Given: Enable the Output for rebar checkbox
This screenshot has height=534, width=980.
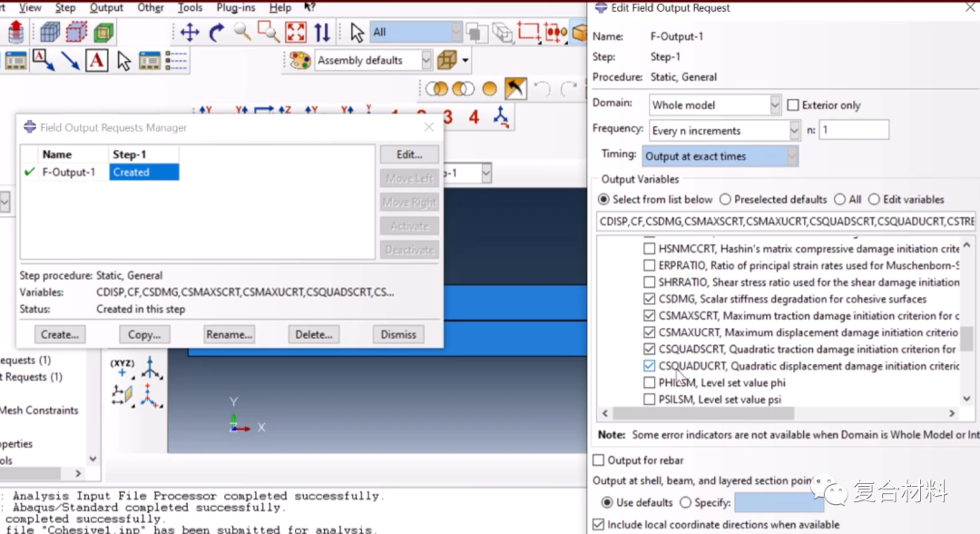Looking at the screenshot, I should (x=599, y=460).
